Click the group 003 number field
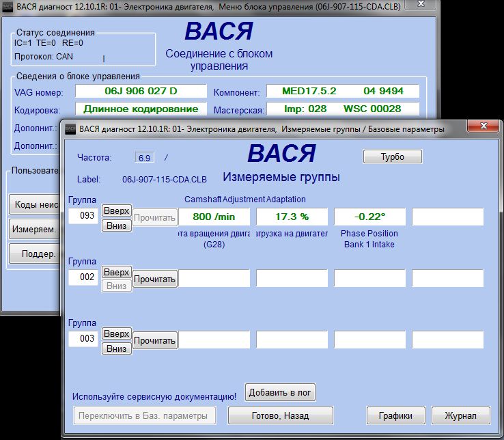This screenshot has height=440, width=504. point(83,338)
